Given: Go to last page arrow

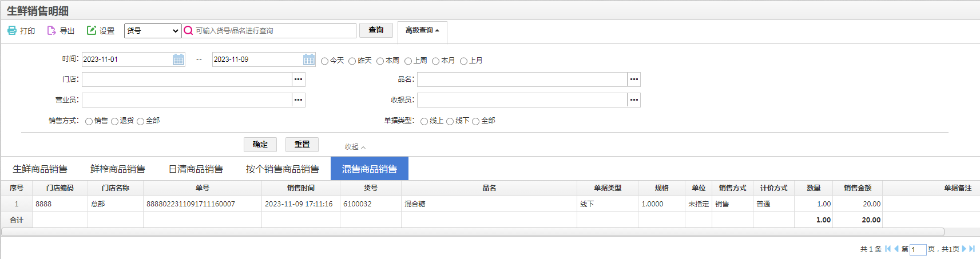Looking at the screenshot, I should 972,249.
